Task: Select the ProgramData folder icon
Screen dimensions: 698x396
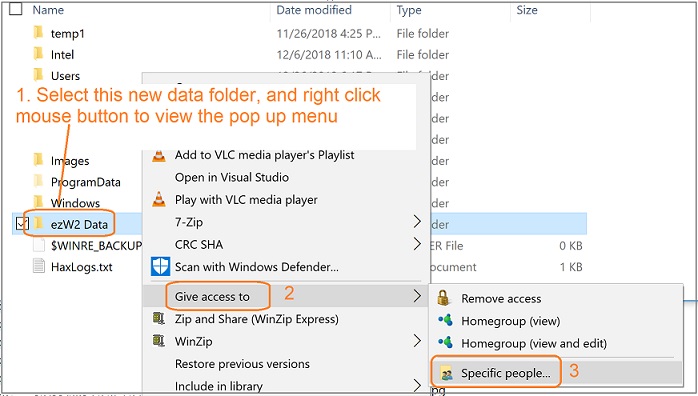Action: pos(39,181)
